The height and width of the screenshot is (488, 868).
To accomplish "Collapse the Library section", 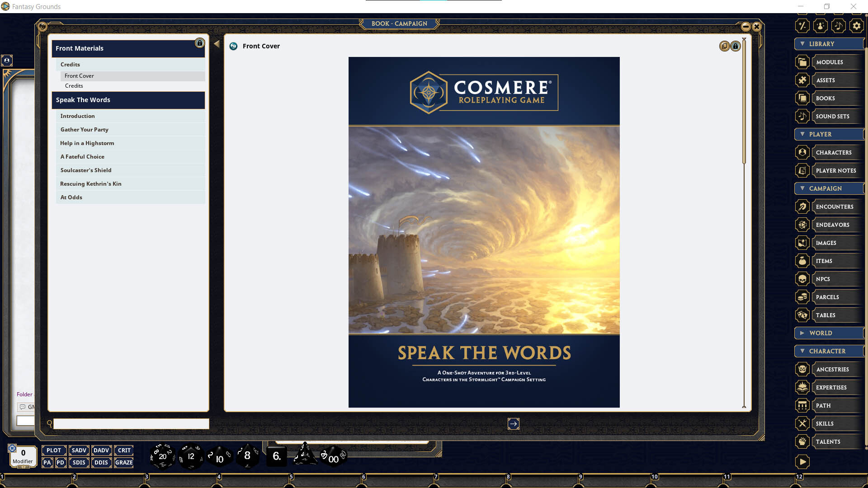I will [802, 43].
